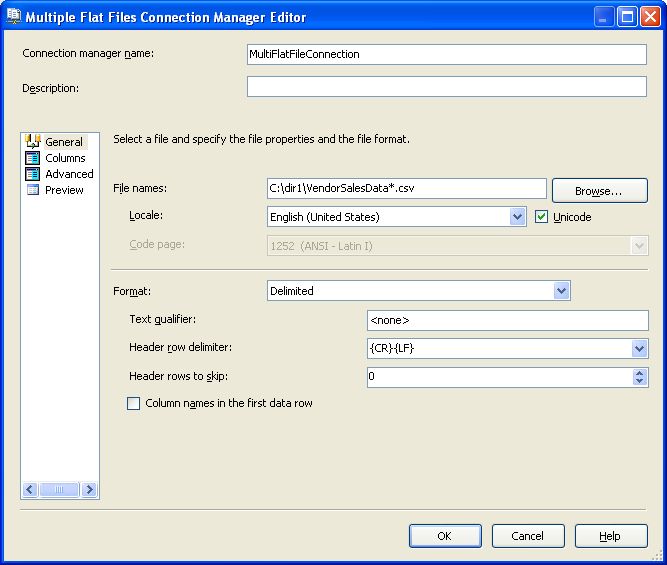Focus the Description text field
This screenshot has height=565, width=667.
(446, 87)
